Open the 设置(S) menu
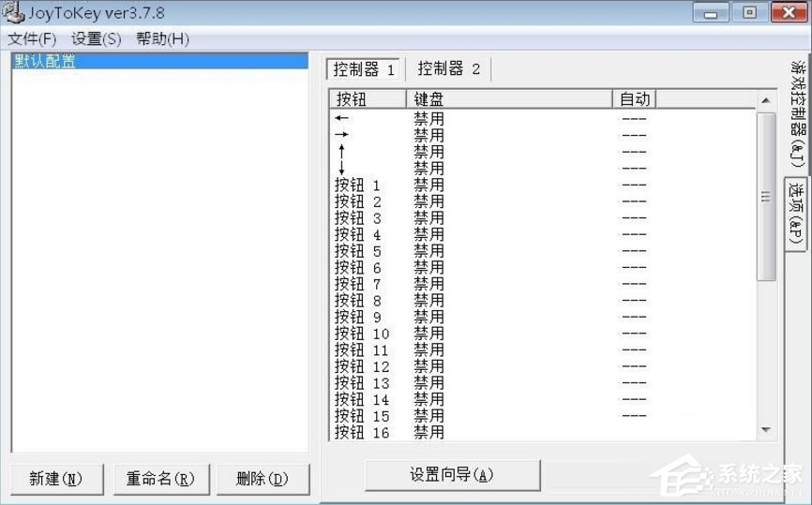Viewport: 812px width, 505px height. (x=97, y=38)
